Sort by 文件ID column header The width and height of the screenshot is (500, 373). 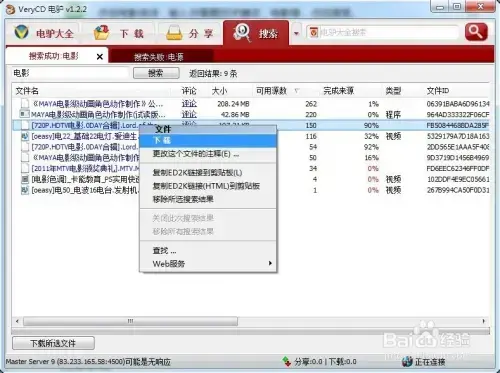(438, 91)
